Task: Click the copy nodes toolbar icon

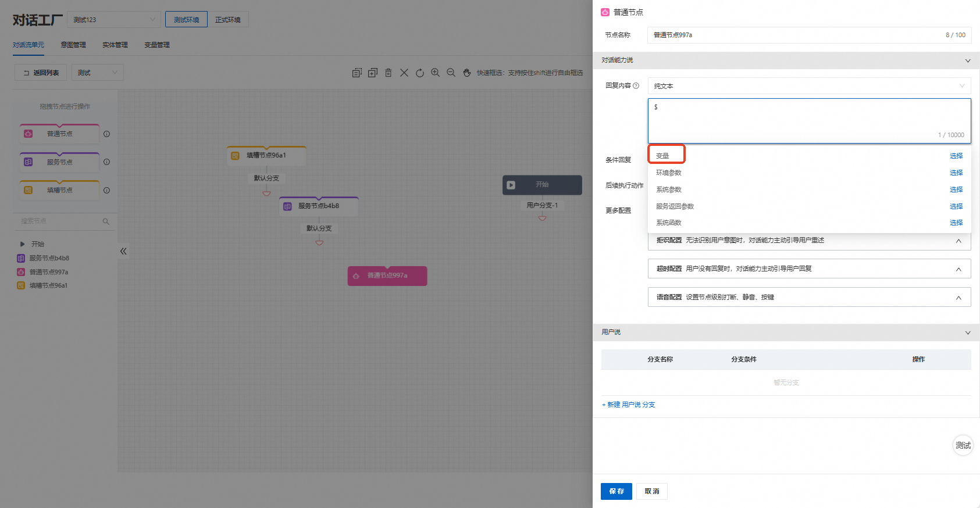Action: point(357,73)
